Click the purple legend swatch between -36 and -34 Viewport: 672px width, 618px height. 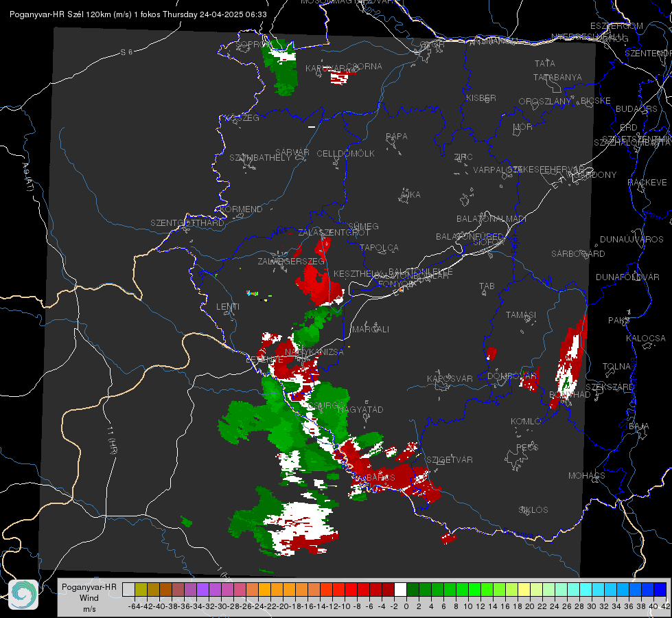[x=190, y=590]
